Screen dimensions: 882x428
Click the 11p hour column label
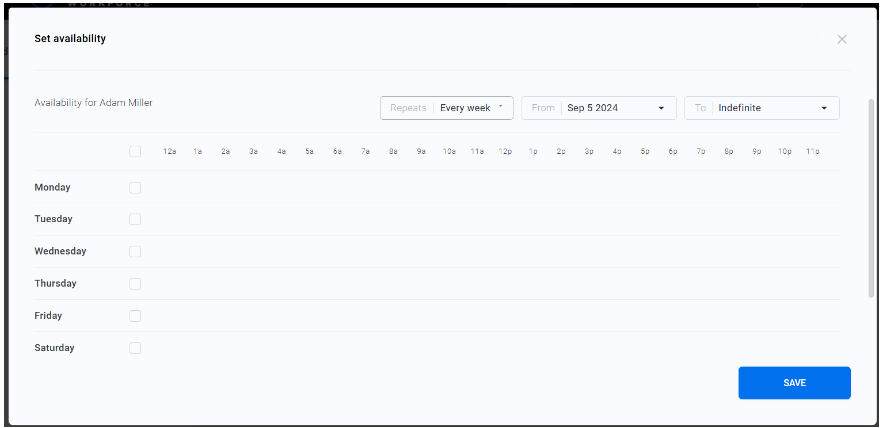812,152
